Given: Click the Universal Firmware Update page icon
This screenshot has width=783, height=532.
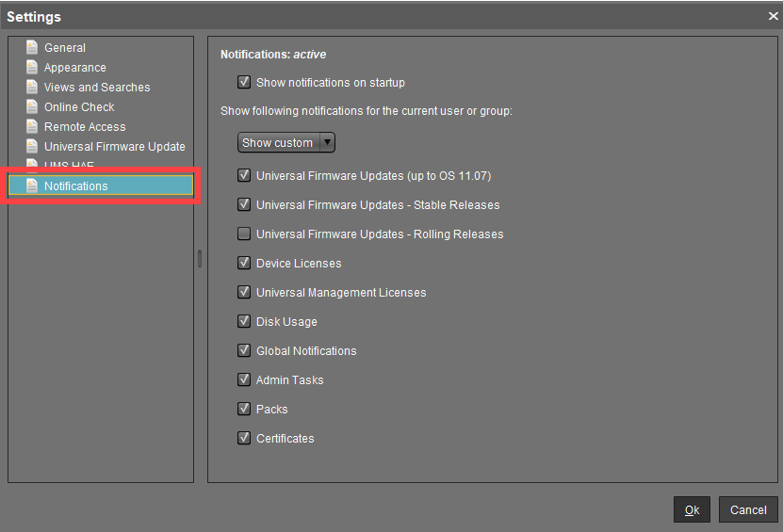Looking at the screenshot, I should (32, 146).
